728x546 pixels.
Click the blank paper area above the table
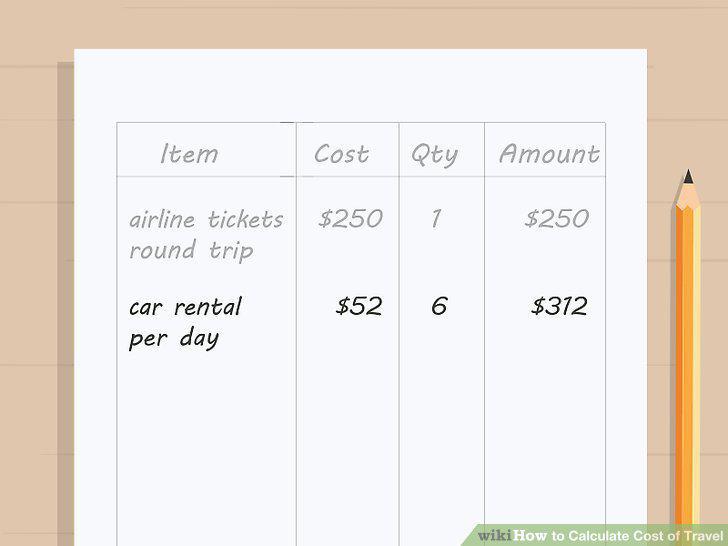pos(360,86)
